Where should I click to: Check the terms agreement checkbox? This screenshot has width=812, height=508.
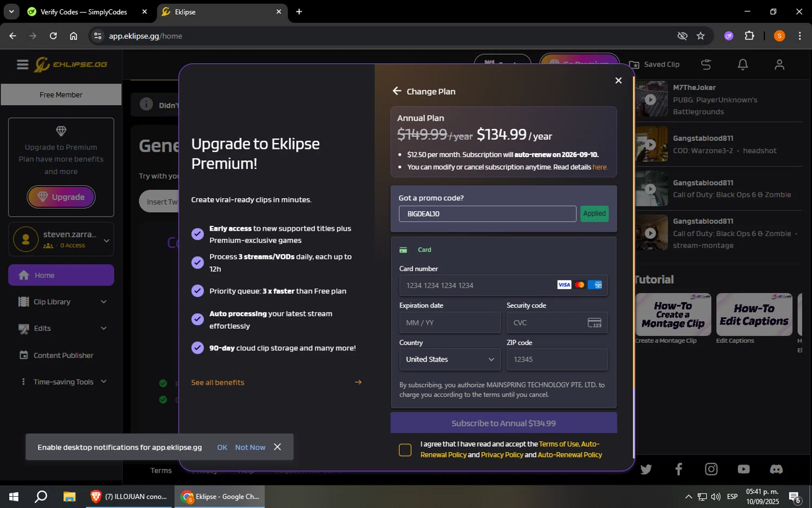point(405,450)
